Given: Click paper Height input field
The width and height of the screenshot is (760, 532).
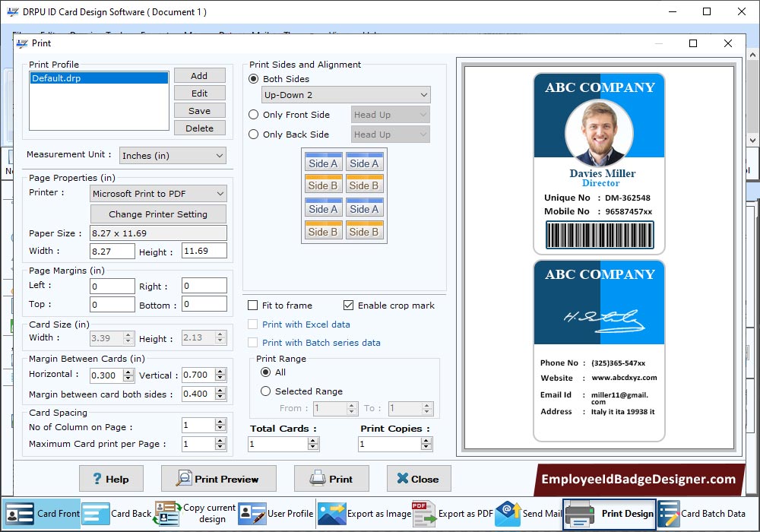Looking at the screenshot, I should pyautogui.click(x=204, y=251).
